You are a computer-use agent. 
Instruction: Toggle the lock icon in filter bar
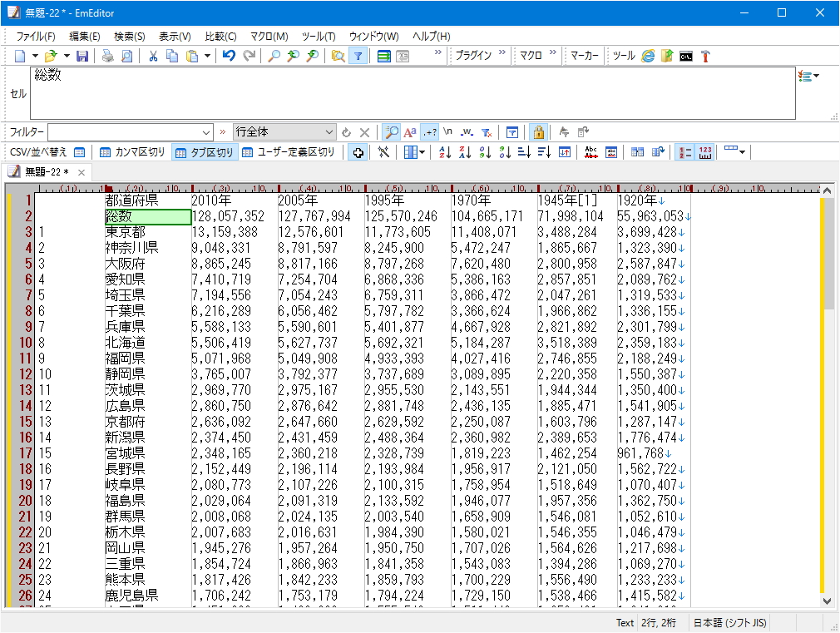pyautogui.click(x=538, y=132)
